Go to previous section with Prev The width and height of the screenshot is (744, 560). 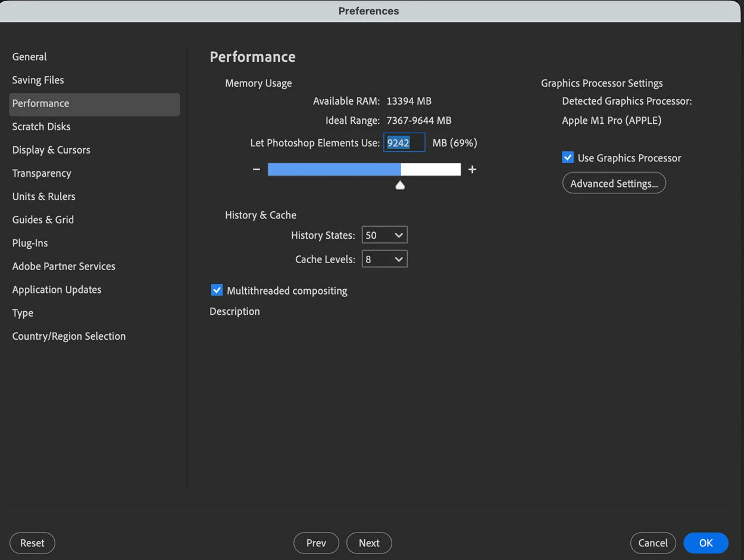316,543
